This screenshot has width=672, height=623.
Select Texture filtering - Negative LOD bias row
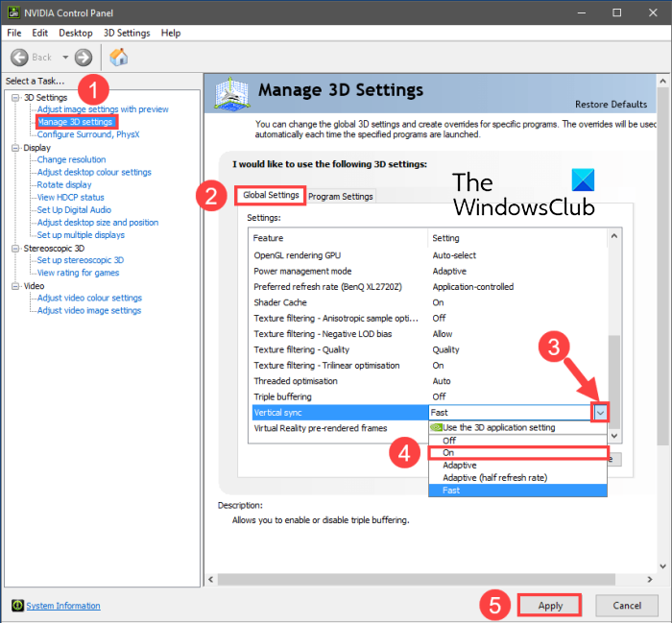point(428,334)
